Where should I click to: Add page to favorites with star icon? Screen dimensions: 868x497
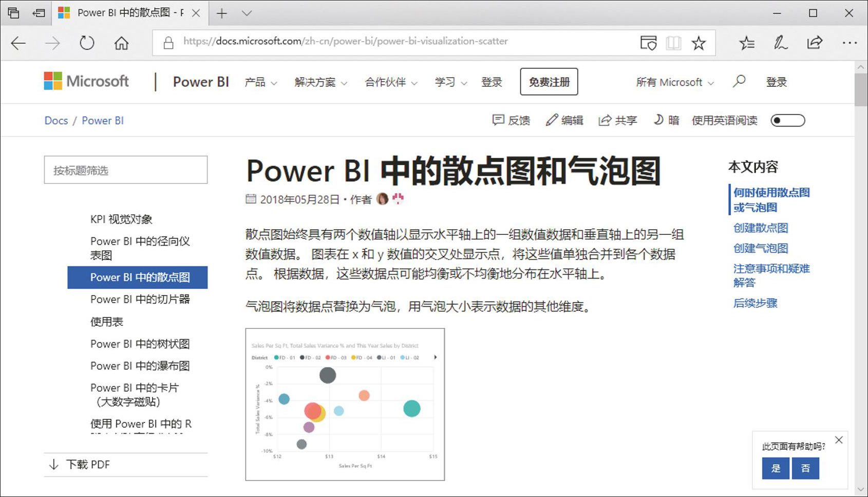[x=699, y=43]
